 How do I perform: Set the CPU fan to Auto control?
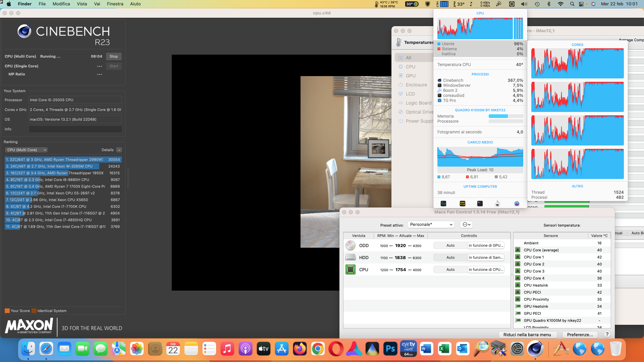pos(450,269)
